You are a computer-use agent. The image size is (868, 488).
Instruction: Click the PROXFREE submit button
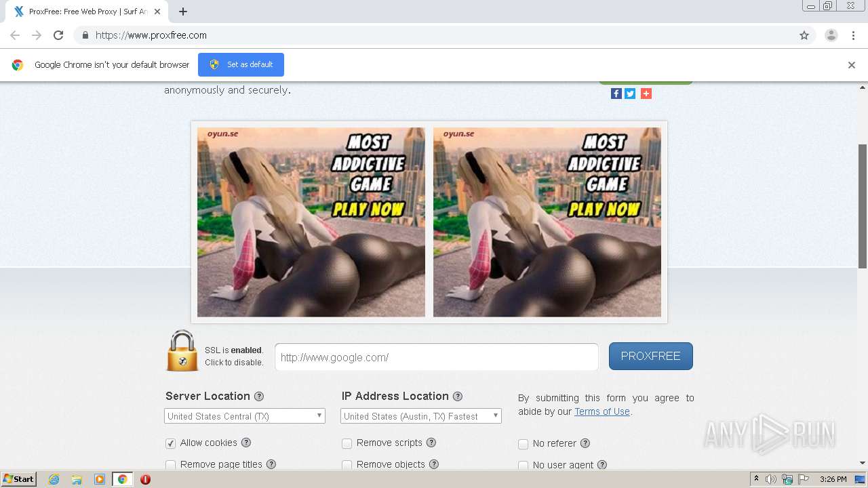click(x=651, y=356)
